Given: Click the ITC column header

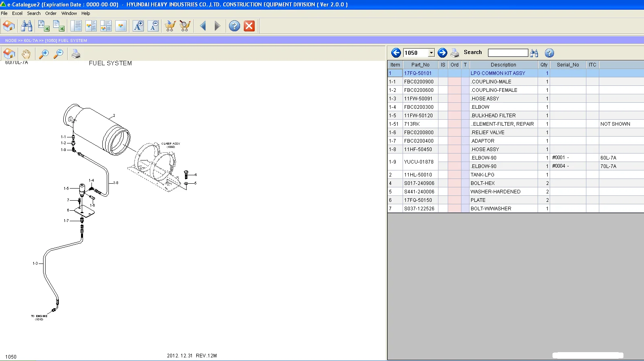Looking at the screenshot, I should pyautogui.click(x=592, y=65).
